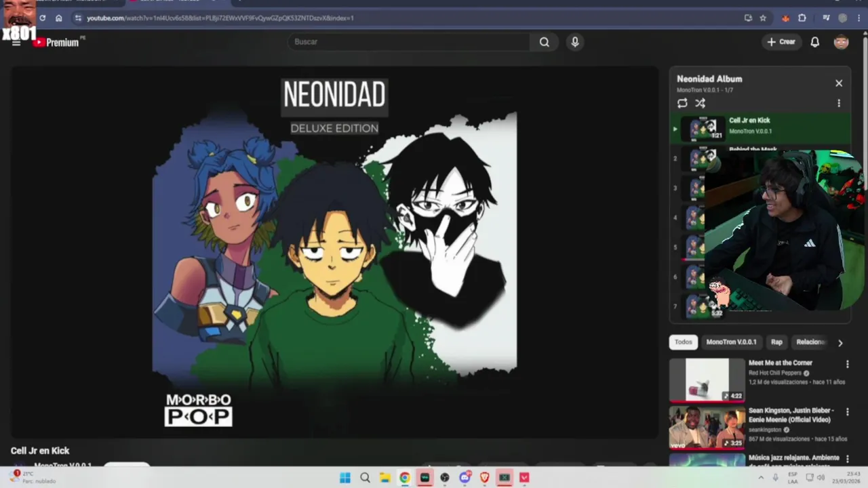The image size is (868, 488).
Task: Open Windows taskbar search
Action: coord(365,478)
